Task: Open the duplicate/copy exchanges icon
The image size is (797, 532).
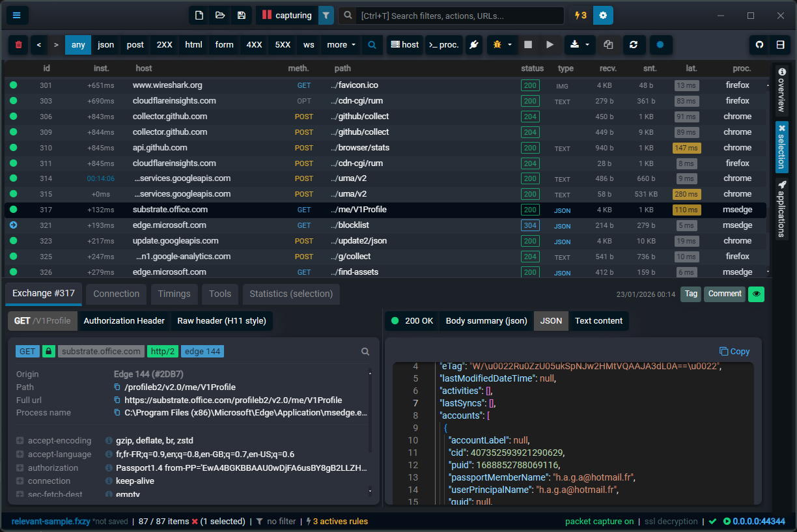Action: [609, 45]
